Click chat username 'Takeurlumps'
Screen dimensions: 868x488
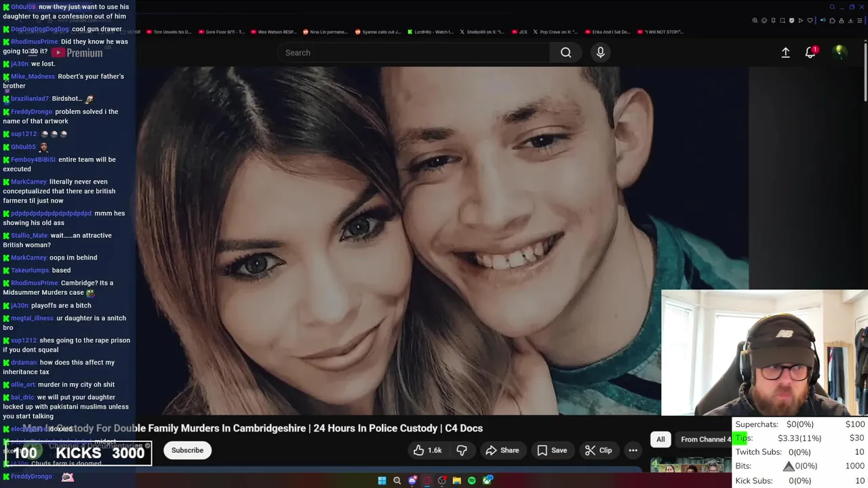pyautogui.click(x=30, y=270)
